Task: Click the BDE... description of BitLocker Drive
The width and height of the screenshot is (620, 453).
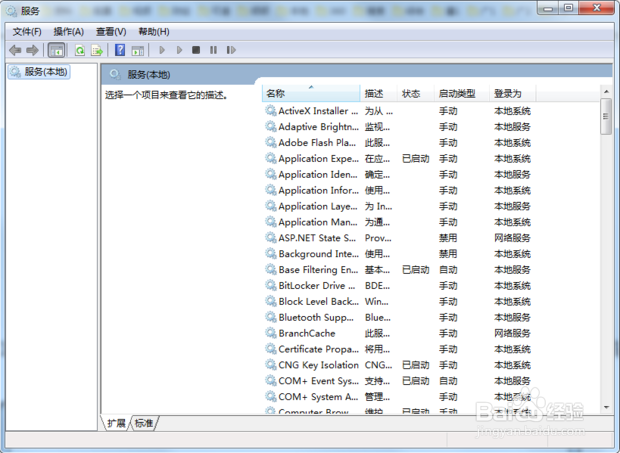Action: [377, 285]
